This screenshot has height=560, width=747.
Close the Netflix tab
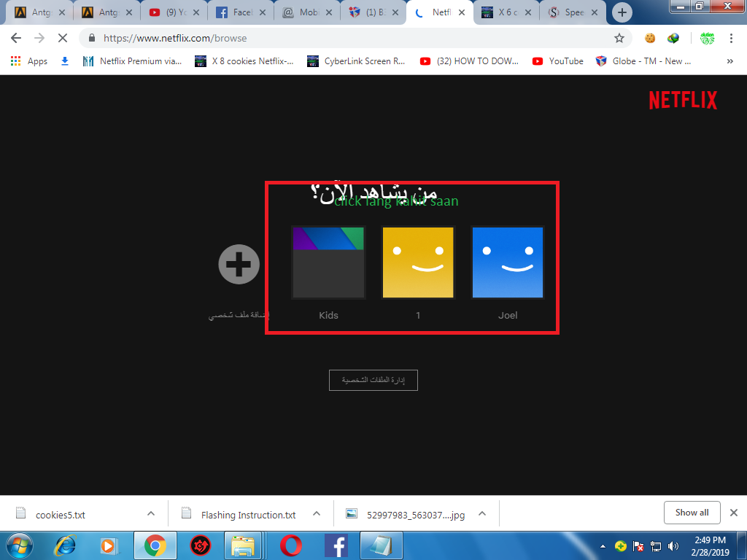coord(462,13)
